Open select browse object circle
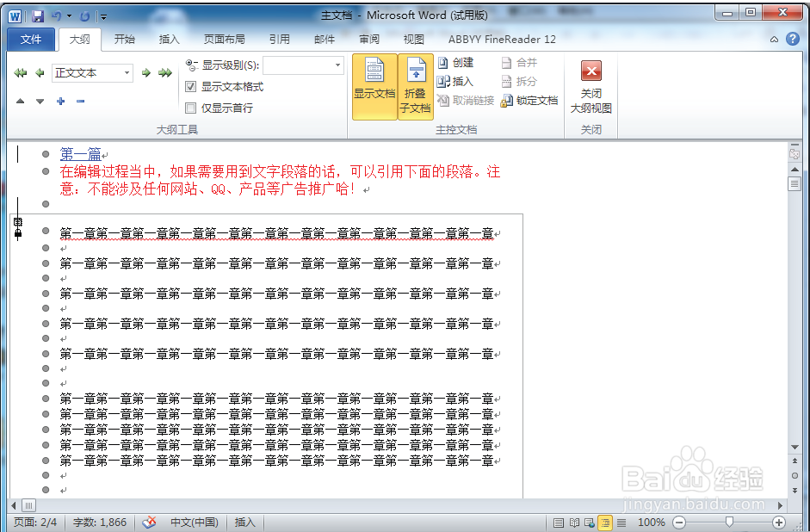Screen dimensions: 810x532 point(795,476)
